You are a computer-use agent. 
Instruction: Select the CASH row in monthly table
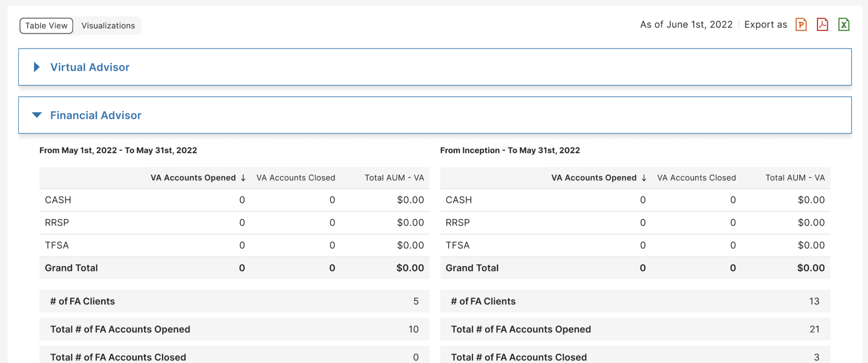58,200
